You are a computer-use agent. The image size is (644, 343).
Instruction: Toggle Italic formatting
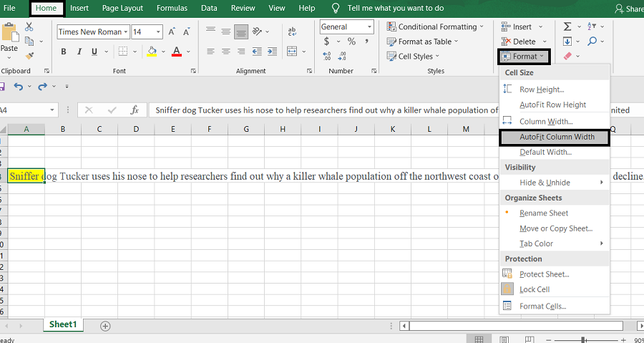[x=81, y=52]
